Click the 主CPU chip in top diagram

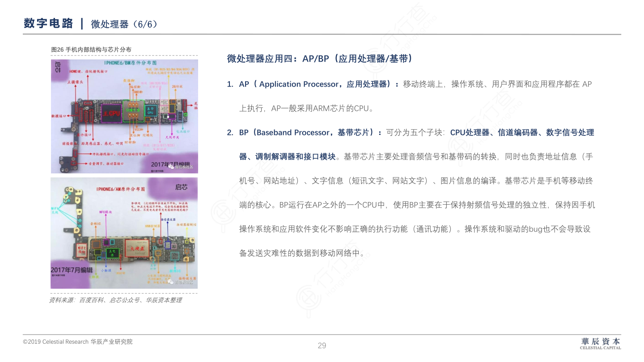[111, 113]
